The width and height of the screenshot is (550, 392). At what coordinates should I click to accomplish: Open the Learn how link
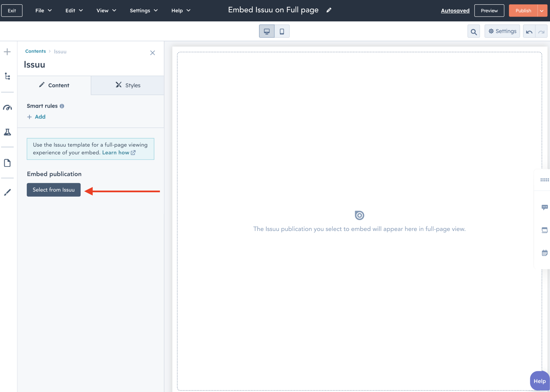point(119,153)
